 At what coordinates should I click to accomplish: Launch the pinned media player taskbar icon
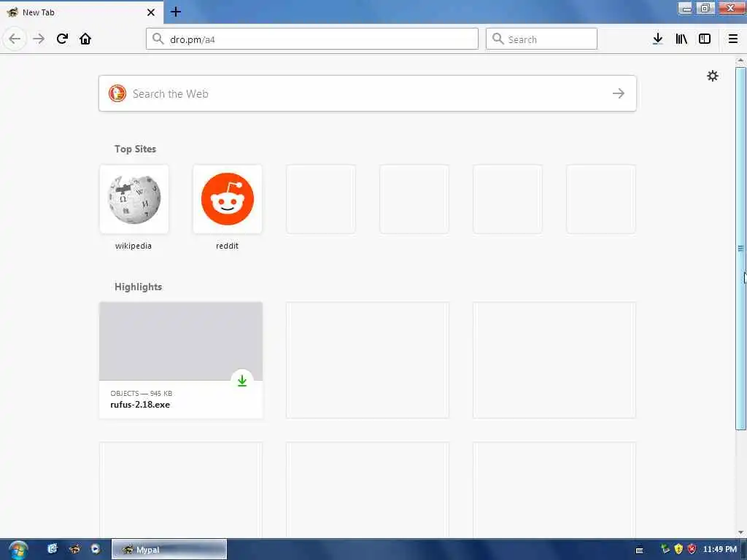[x=96, y=549]
